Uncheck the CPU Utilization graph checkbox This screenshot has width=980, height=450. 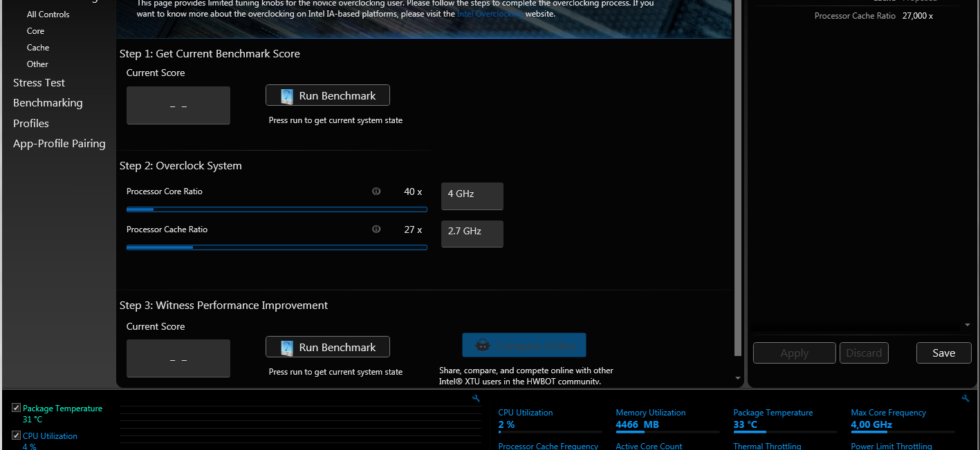(x=16, y=436)
